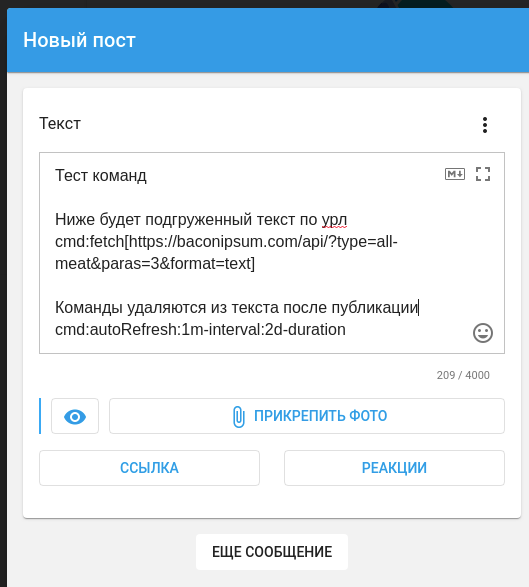Click the paperclip icon in attach photo button
The width and height of the screenshot is (529, 587).
click(239, 416)
